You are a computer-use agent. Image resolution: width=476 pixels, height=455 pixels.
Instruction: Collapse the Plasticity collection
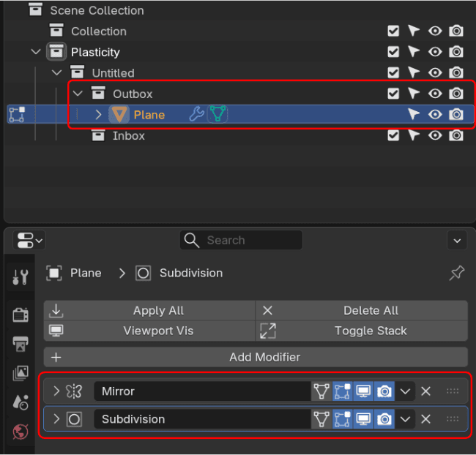[x=36, y=52]
